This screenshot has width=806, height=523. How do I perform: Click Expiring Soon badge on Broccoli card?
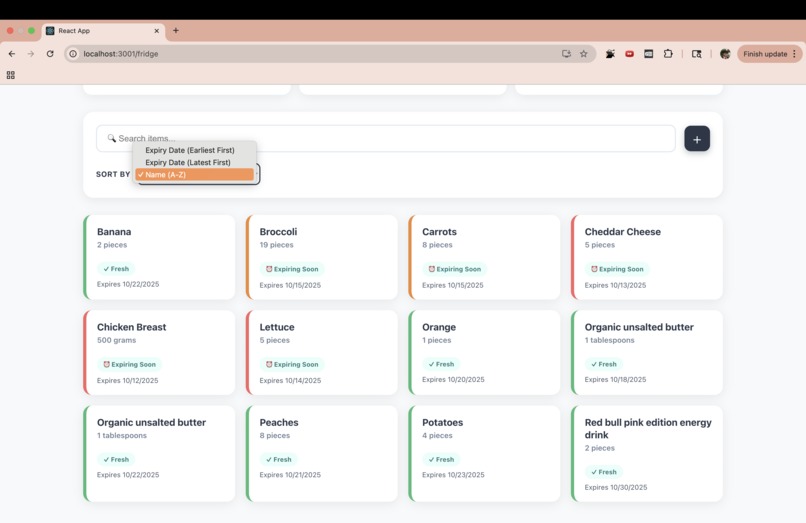292,269
